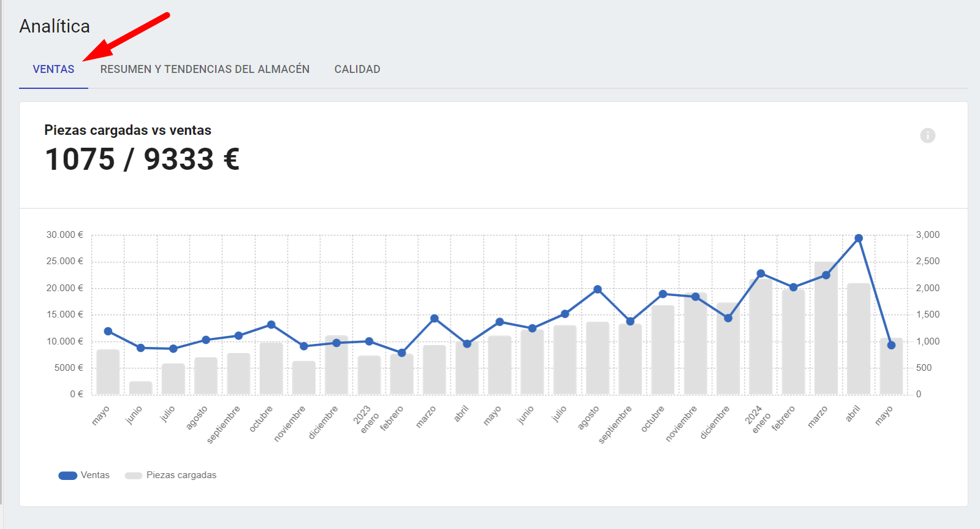Toggle the Ventas legend series

coord(84,475)
